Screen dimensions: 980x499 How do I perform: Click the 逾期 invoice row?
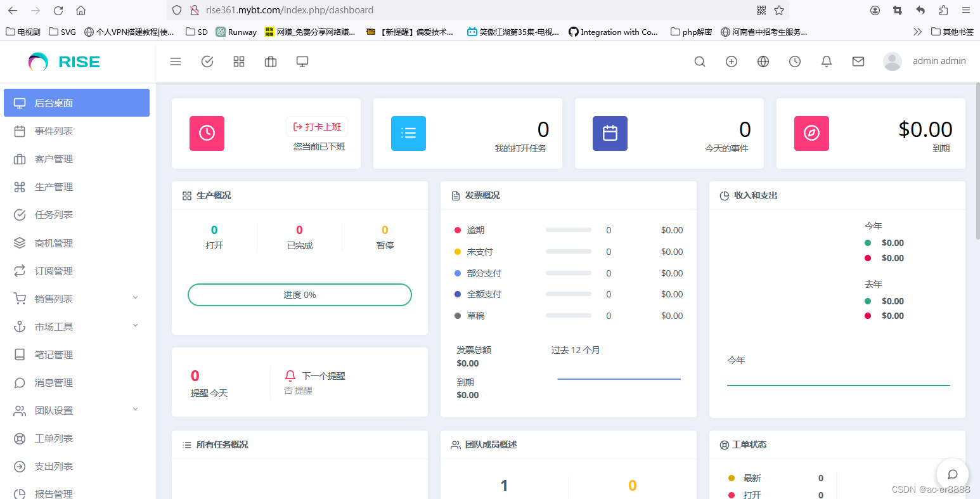(569, 230)
